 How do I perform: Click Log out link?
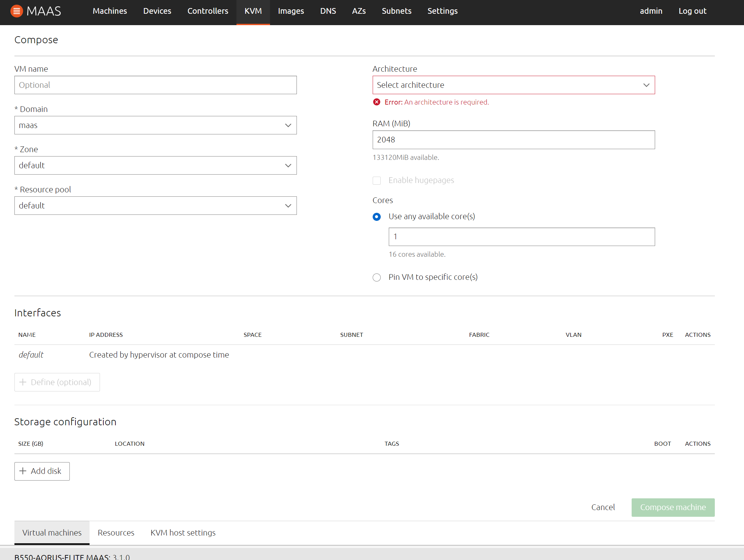click(692, 11)
